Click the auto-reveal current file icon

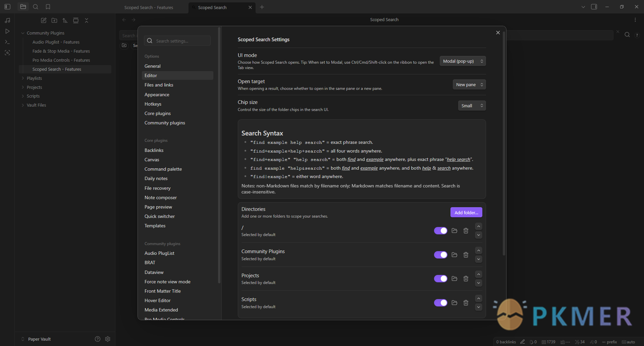coord(76,20)
